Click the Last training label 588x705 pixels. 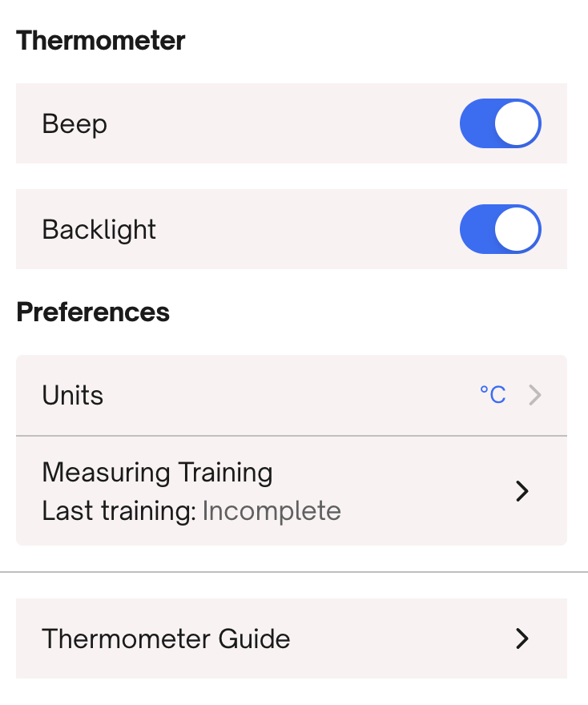119,511
